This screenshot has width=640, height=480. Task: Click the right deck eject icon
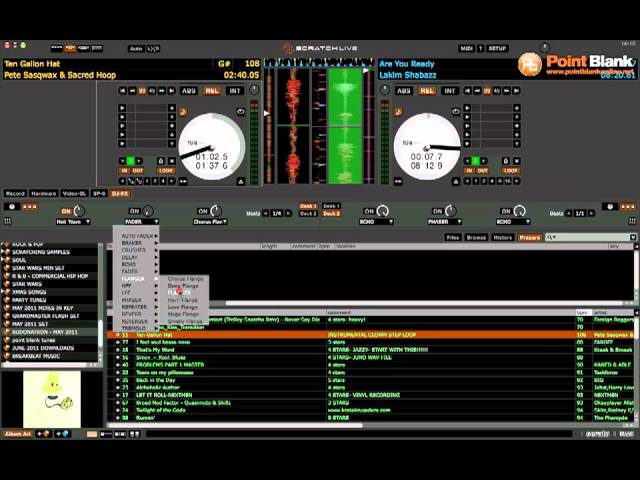[x=456, y=181]
